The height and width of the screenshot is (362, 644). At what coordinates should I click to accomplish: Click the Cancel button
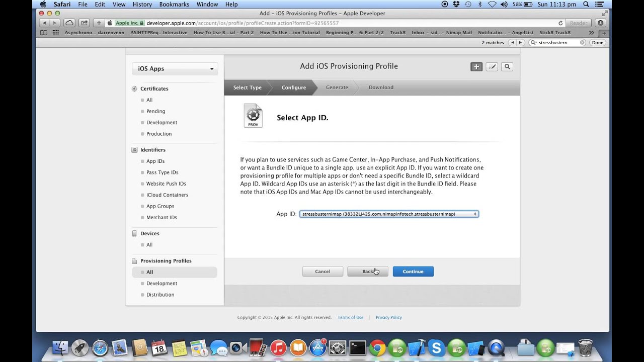click(x=323, y=271)
